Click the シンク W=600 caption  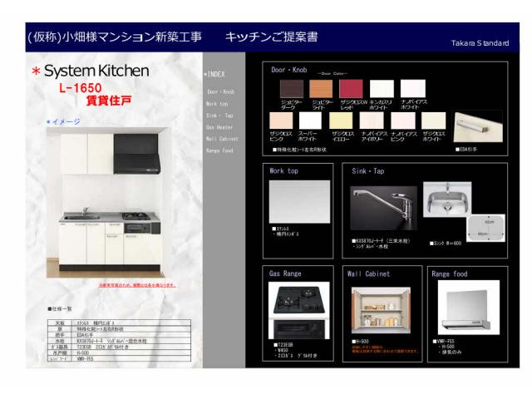(x=446, y=243)
